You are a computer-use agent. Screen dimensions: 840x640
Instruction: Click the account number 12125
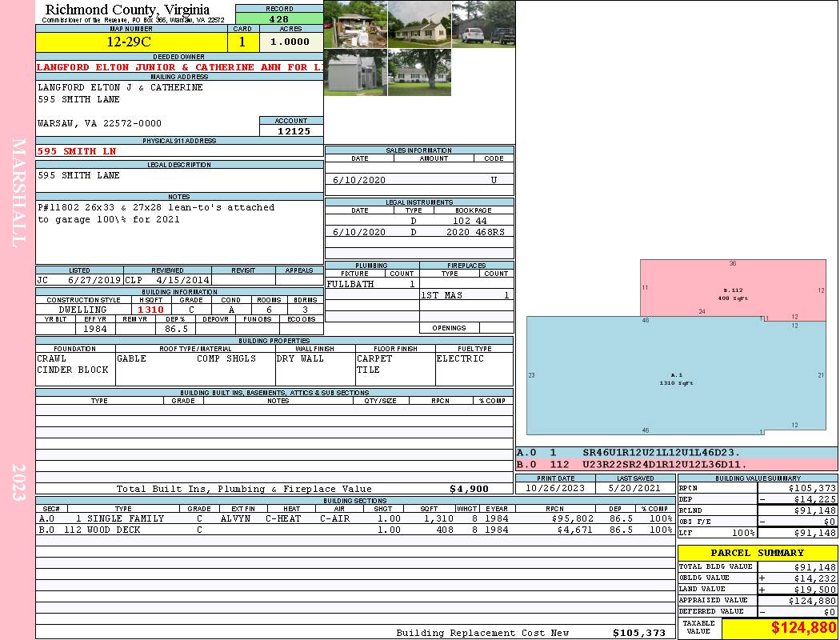click(294, 130)
